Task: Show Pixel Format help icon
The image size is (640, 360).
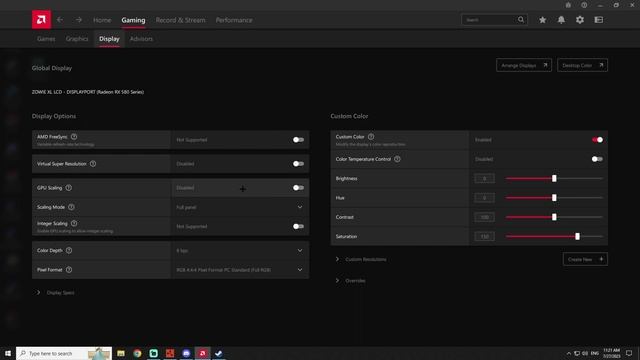Action: (x=69, y=270)
